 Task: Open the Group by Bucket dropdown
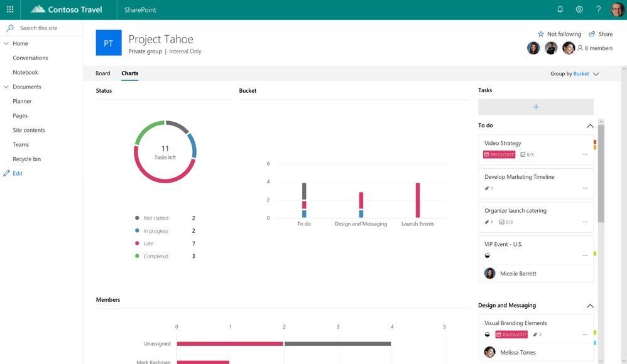(x=575, y=73)
